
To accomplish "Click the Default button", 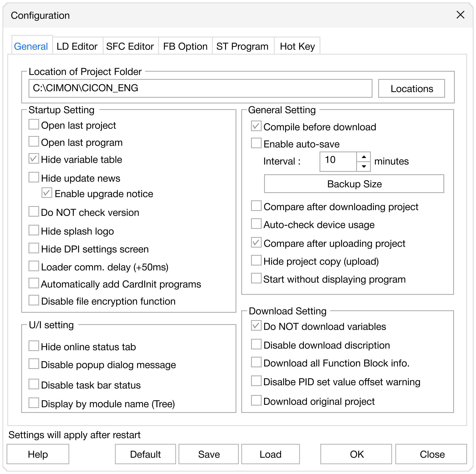I will [145, 454].
